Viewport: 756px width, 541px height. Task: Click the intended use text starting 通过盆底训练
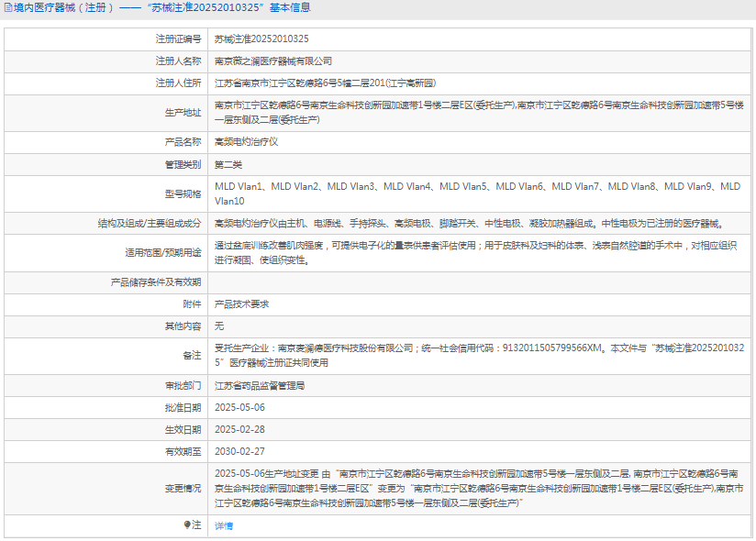[476, 253]
